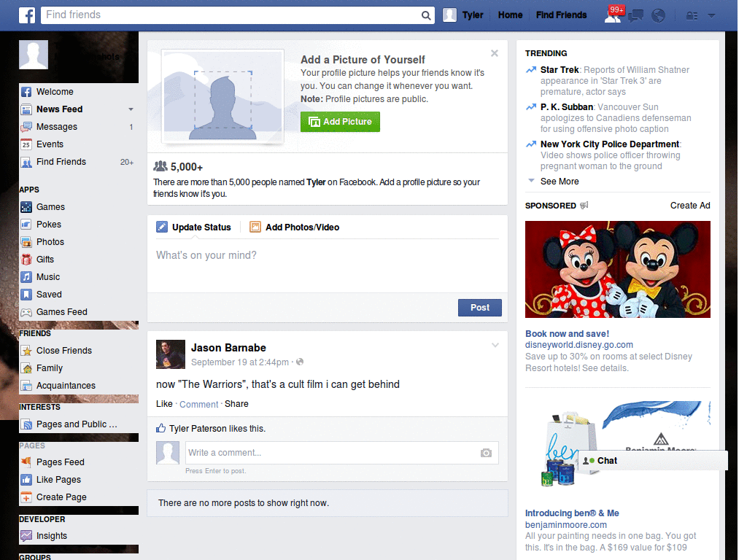Expand See More trending topics
This screenshot has width=747, height=560.
560,182
